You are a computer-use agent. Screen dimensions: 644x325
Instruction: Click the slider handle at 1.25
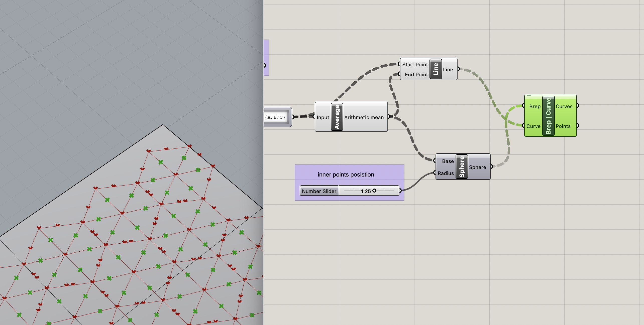(374, 191)
